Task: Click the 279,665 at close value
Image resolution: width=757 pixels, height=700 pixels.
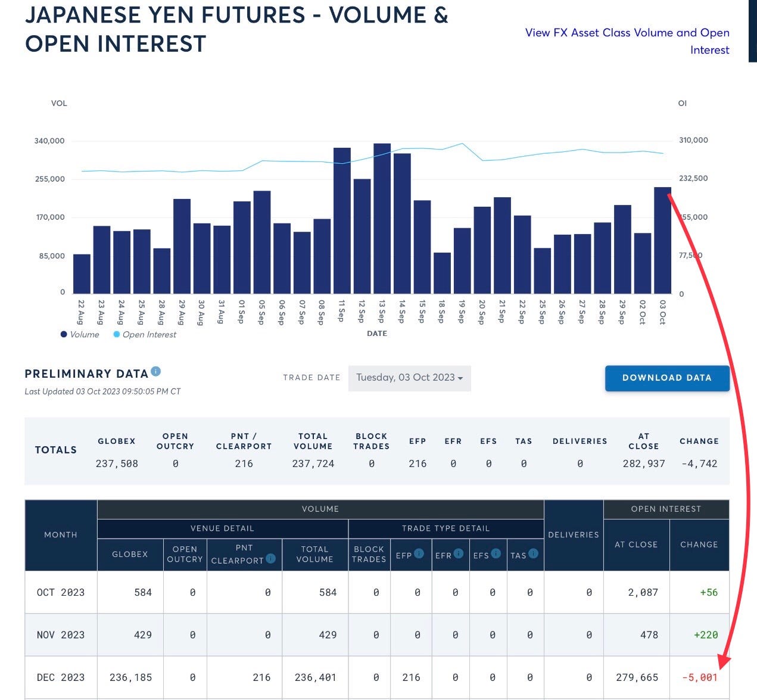Action: pyautogui.click(x=637, y=677)
